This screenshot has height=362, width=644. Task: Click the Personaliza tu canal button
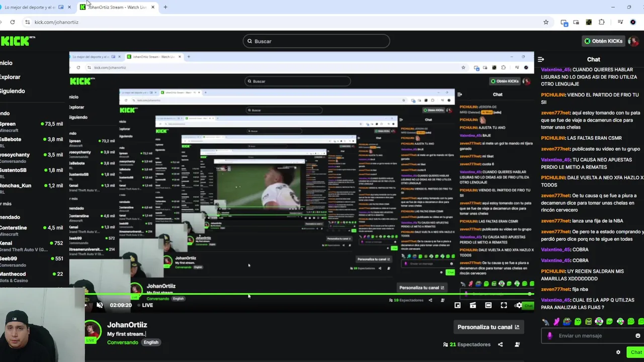[x=488, y=327]
